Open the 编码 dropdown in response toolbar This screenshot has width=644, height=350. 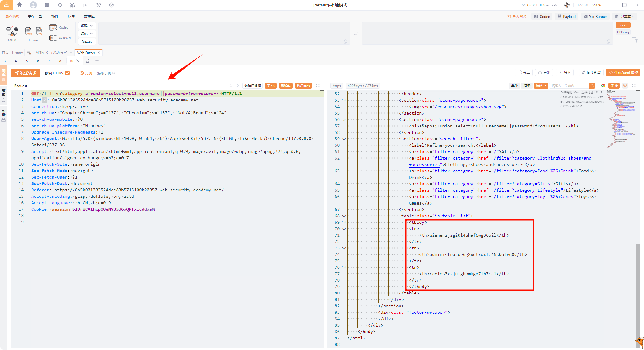coord(541,86)
